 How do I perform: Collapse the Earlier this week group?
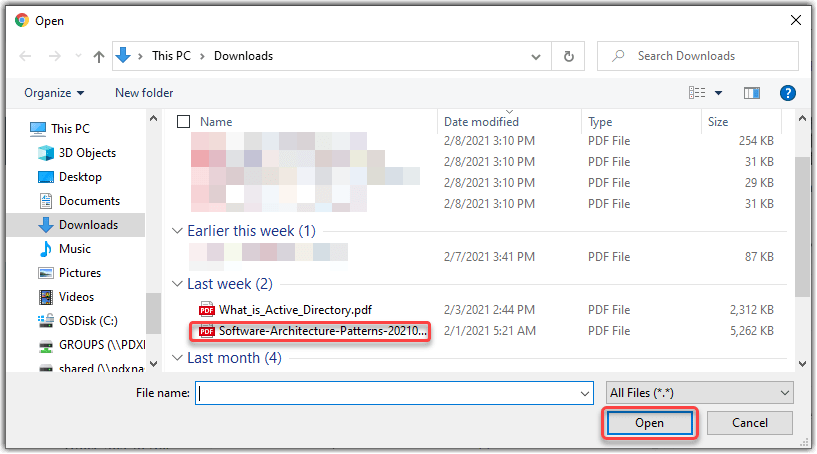coord(178,231)
